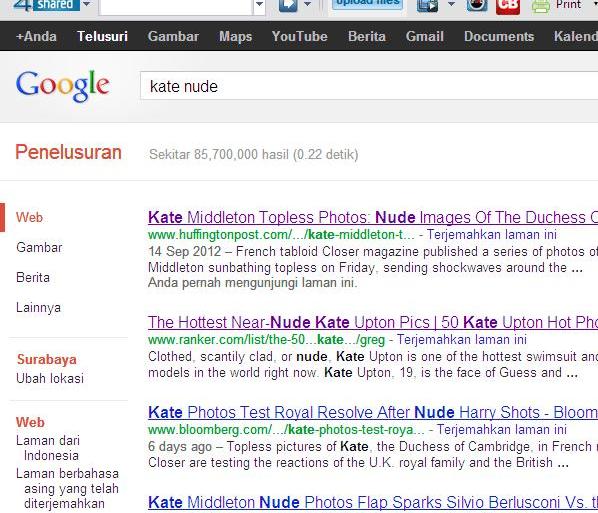Click Terjemahkan laman ini for ranker result

(462, 339)
